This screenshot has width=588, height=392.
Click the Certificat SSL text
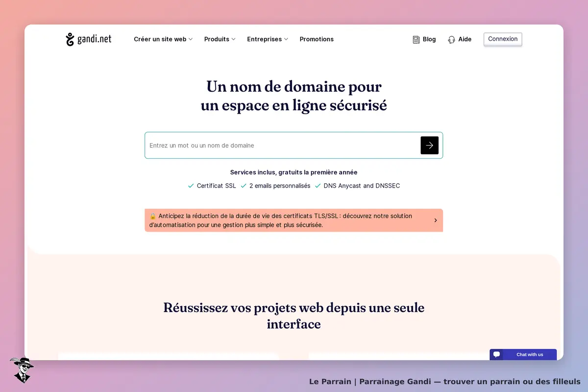tap(216, 186)
